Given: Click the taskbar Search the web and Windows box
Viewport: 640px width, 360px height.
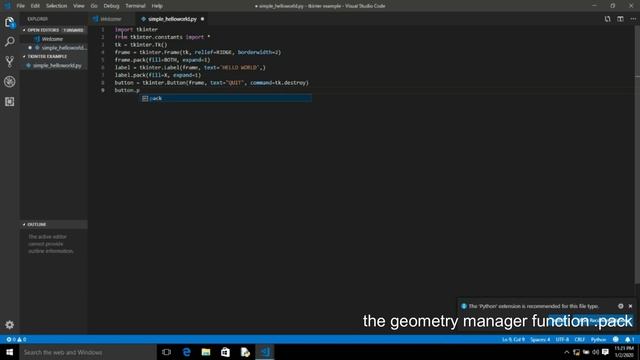Looking at the screenshot, I should click(x=88, y=352).
